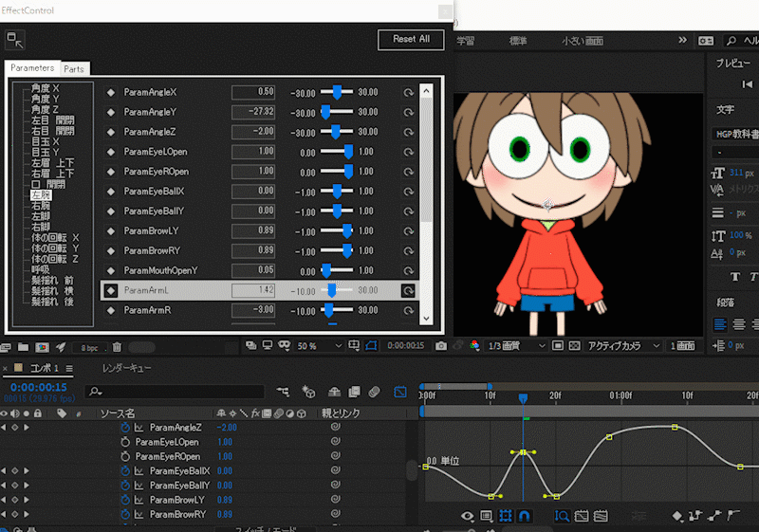Switch to the Parts tab
The height and width of the screenshot is (532, 759).
74,68
